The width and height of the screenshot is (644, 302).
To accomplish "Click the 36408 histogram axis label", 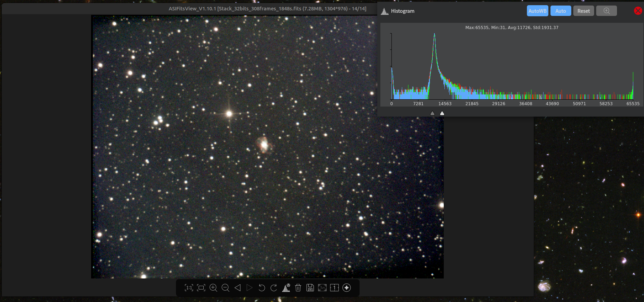I will pos(526,104).
